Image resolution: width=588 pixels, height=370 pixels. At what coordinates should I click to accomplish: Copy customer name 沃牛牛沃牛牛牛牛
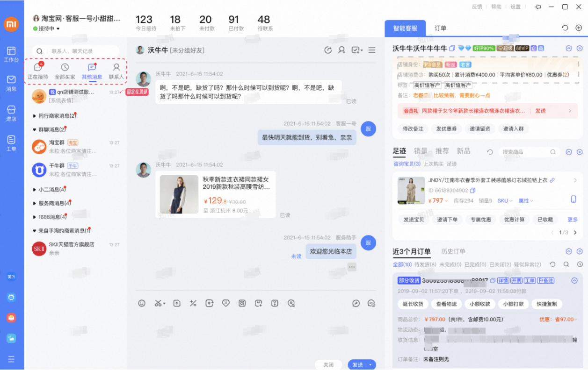point(452,48)
